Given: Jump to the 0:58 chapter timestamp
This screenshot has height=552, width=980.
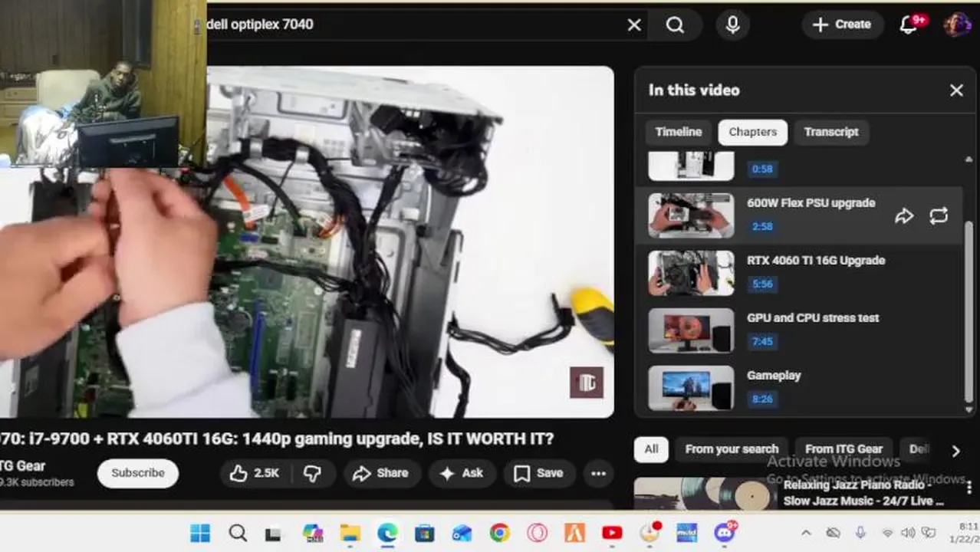Looking at the screenshot, I should point(762,169).
